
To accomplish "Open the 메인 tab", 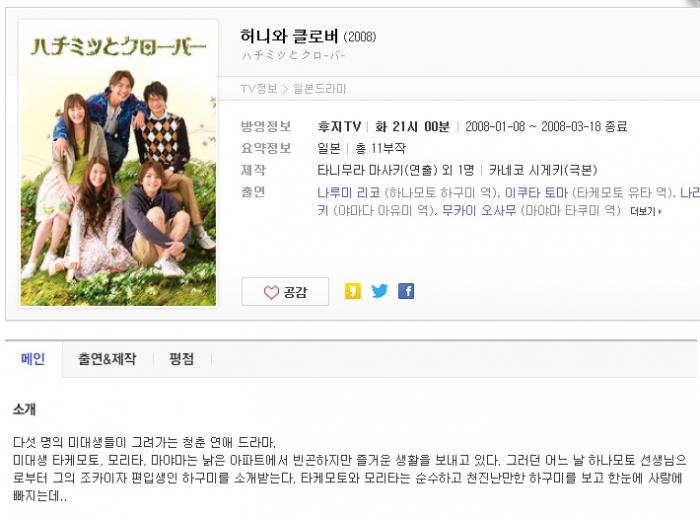I will 33,359.
